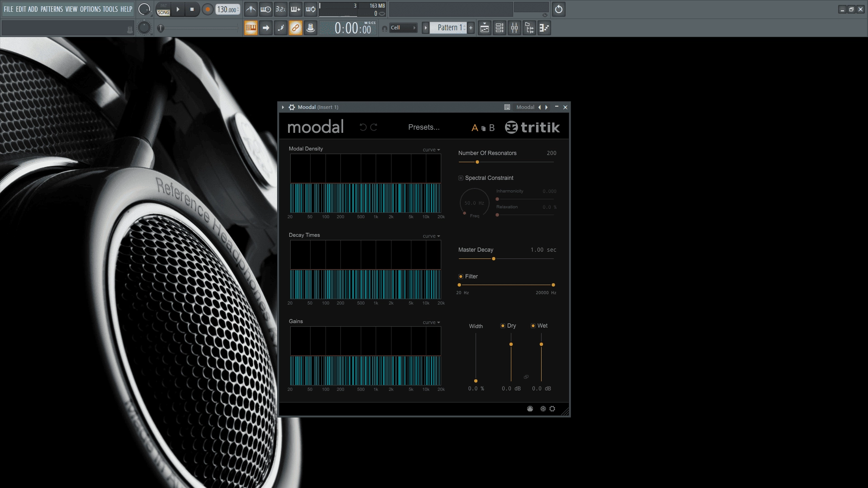Toggle the auto-scrolling arrow icon
Screen dimensions: 868x488
click(x=266, y=28)
